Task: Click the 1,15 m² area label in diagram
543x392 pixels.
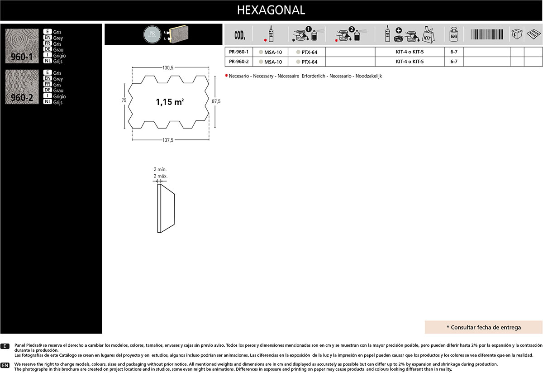Action: [170, 102]
